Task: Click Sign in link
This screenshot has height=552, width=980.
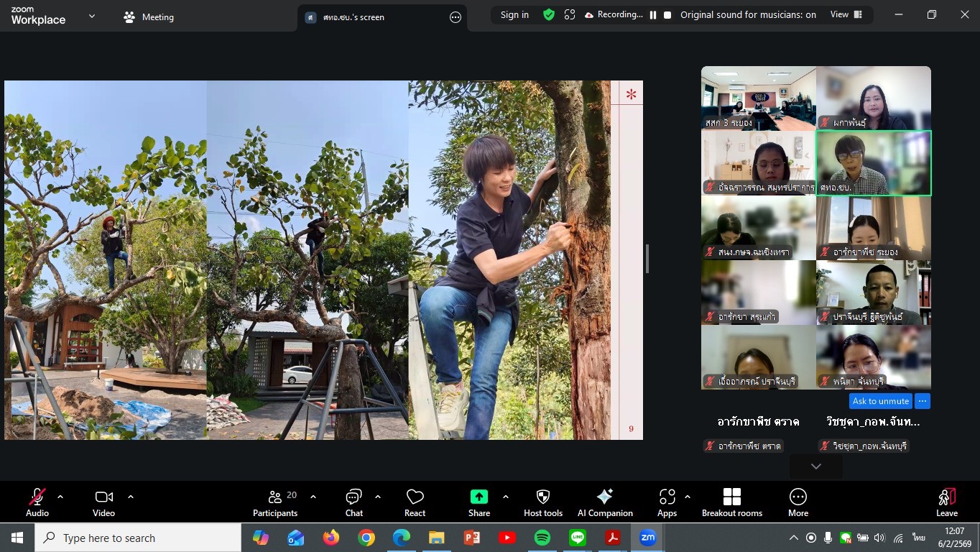Action: pos(514,15)
